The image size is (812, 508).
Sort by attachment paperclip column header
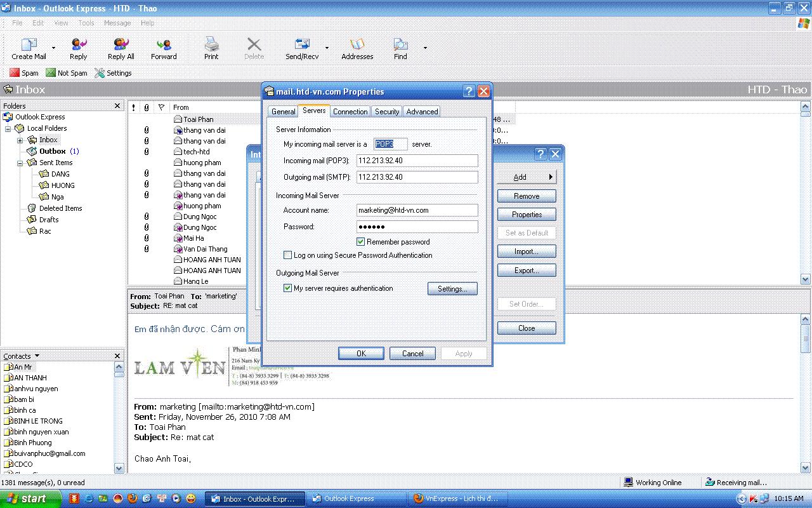(x=147, y=107)
